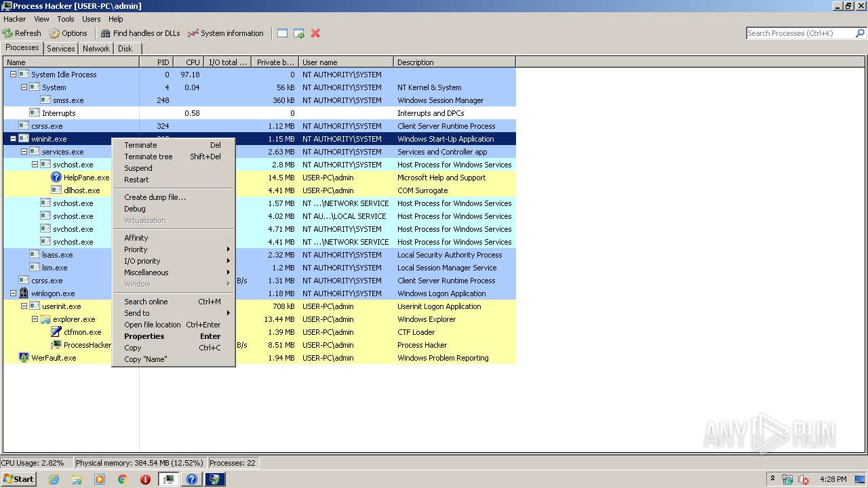
Task: Open the file explorer taskbar icon
Action: pos(77,479)
